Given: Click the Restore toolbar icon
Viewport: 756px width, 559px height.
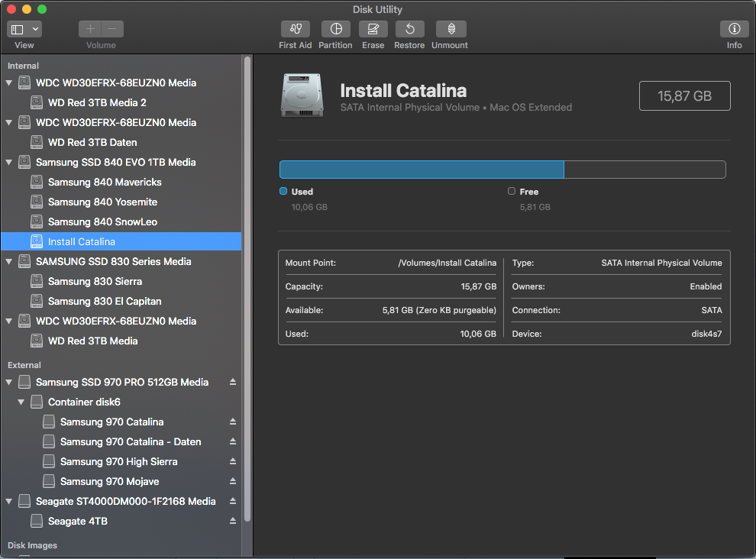Looking at the screenshot, I should 410,29.
